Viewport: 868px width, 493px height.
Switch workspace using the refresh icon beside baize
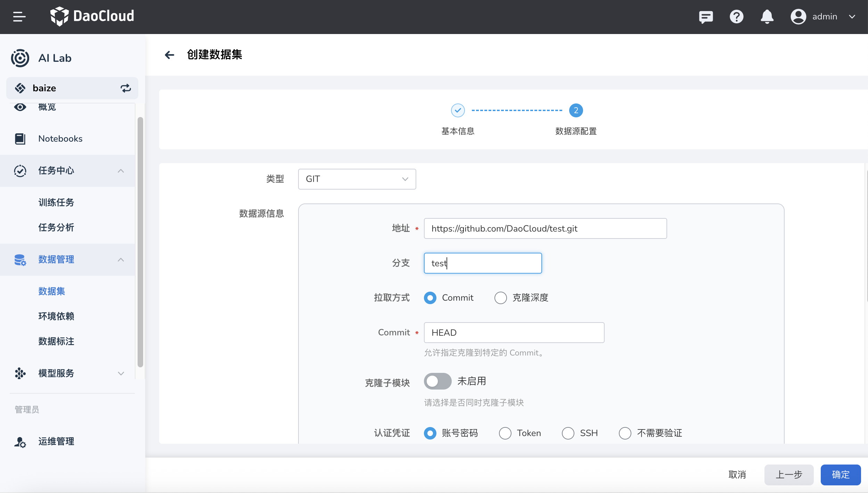coord(126,88)
